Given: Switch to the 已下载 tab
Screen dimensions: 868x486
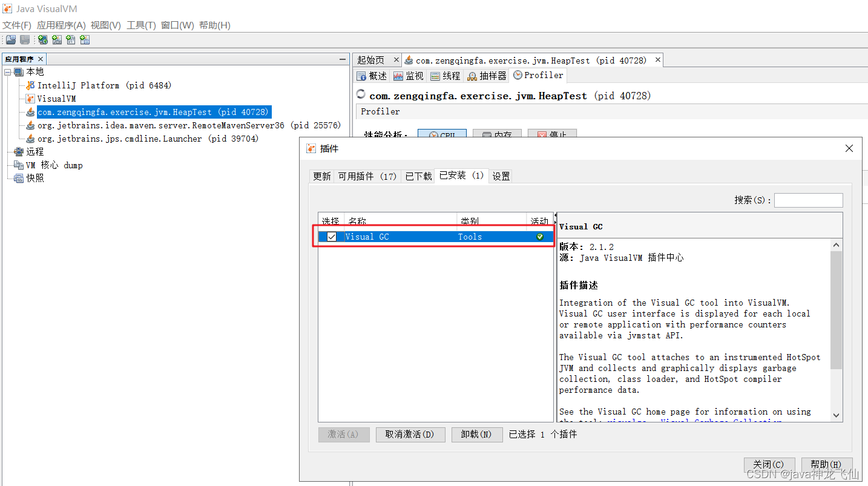Looking at the screenshot, I should [418, 176].
